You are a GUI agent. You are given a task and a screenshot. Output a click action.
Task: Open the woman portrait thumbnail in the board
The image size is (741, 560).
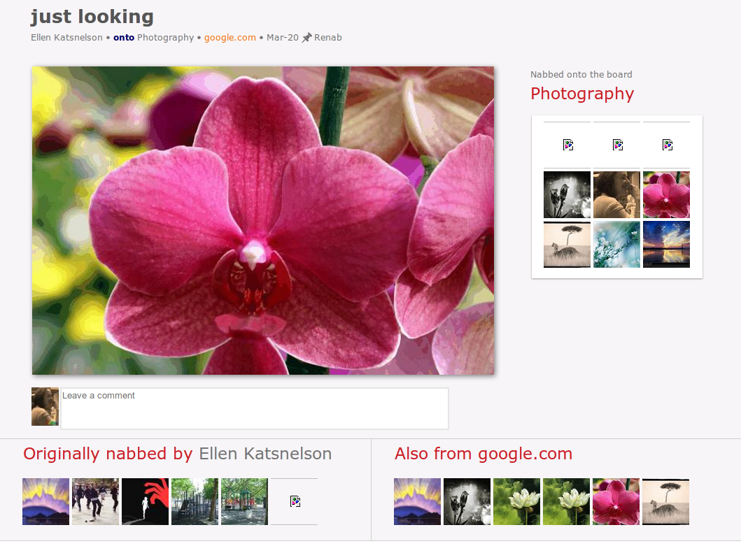(616, 194)
